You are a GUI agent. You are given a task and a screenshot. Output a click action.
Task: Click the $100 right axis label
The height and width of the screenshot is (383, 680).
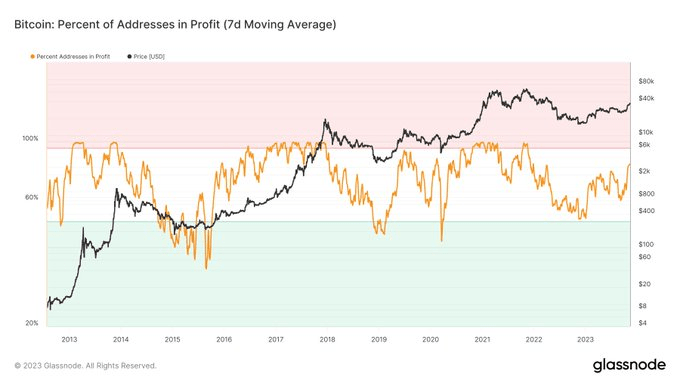(646, 244)
